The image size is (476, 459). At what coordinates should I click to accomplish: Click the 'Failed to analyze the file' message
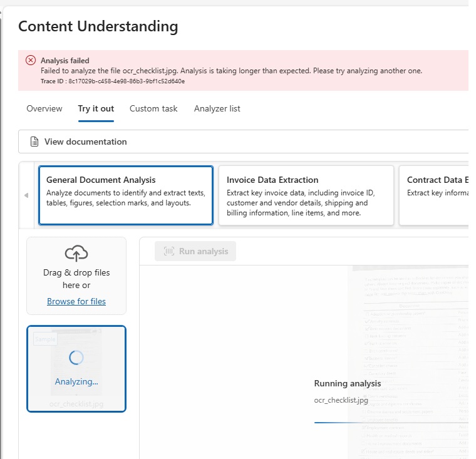[231, 71]
